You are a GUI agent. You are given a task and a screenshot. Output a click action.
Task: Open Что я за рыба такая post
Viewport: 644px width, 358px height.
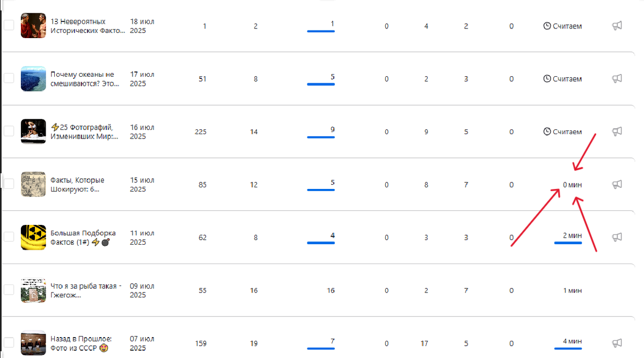click(x=86, y=290)
